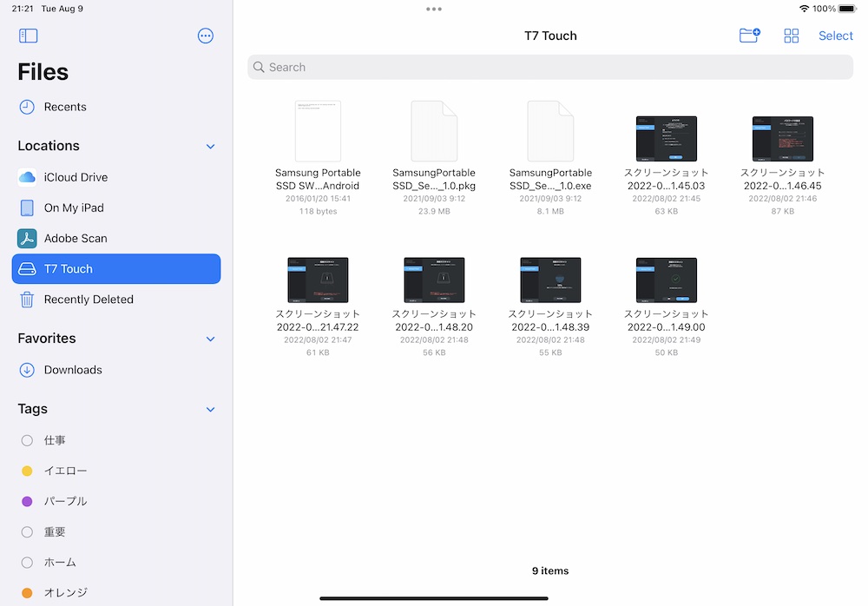Select the ホーム tag
The image size is (868, 606).
pyautogui.click(x=115, y=563)
